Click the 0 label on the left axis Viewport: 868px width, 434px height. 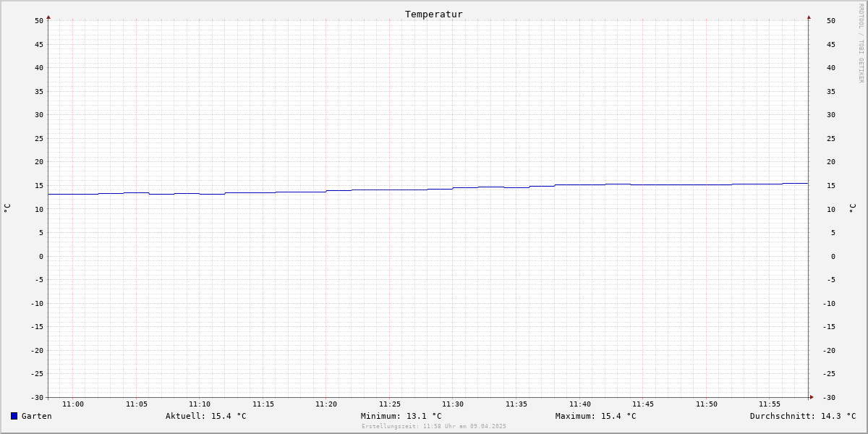(41, 256)
